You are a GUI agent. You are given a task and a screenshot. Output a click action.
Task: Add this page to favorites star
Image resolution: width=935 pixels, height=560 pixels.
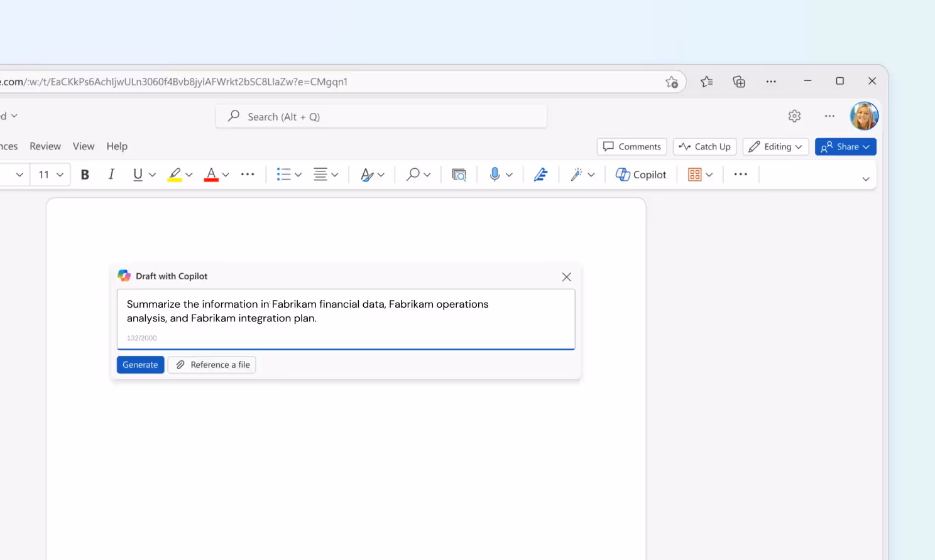pos(672,82)
